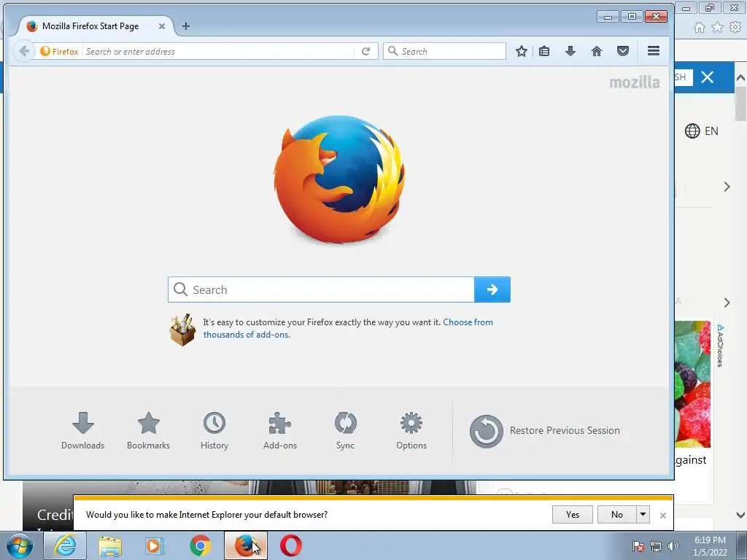Viewport: 747px width, 560px height.
Task: Click the Firefox back arrow button
Action: tap(24, 51)
